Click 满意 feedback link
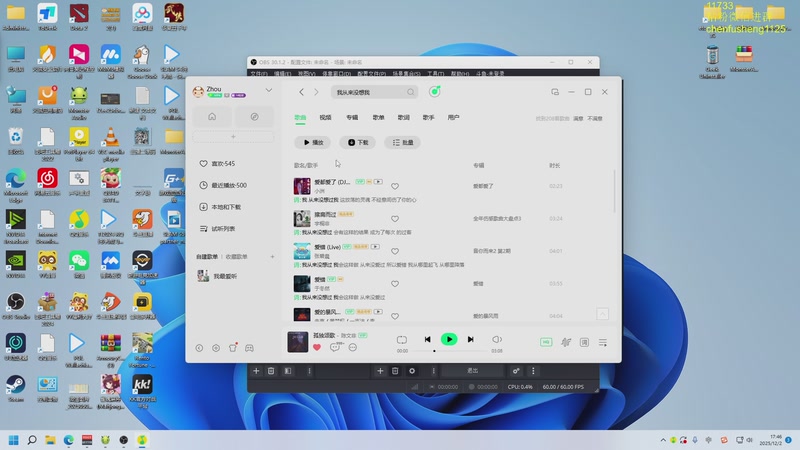Viewport: 800px width, 450px height. (578, 118)
